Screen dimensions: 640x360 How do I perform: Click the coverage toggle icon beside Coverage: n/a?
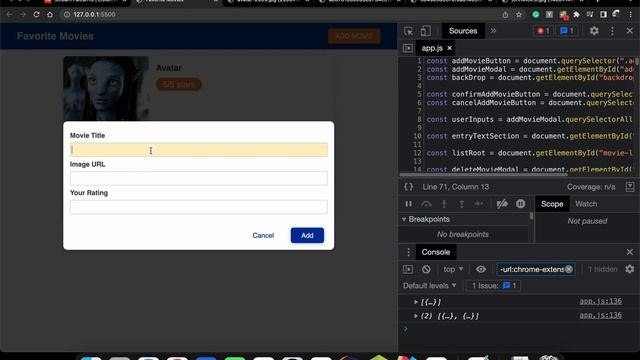point(630,187)
